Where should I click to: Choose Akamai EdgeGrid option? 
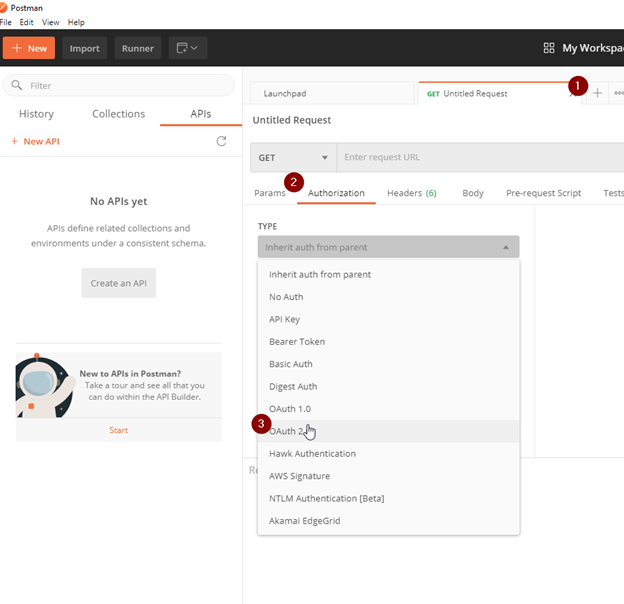point(388,521)
